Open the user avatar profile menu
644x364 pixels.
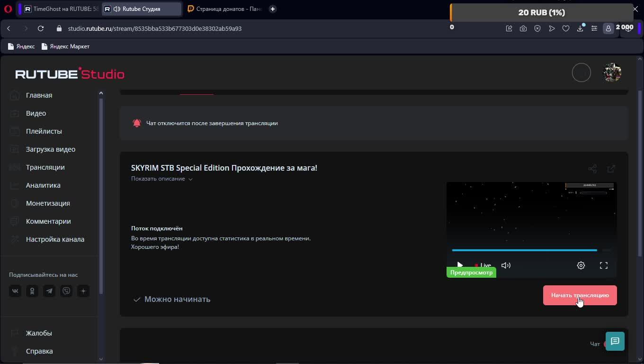(x=612, y=73)
